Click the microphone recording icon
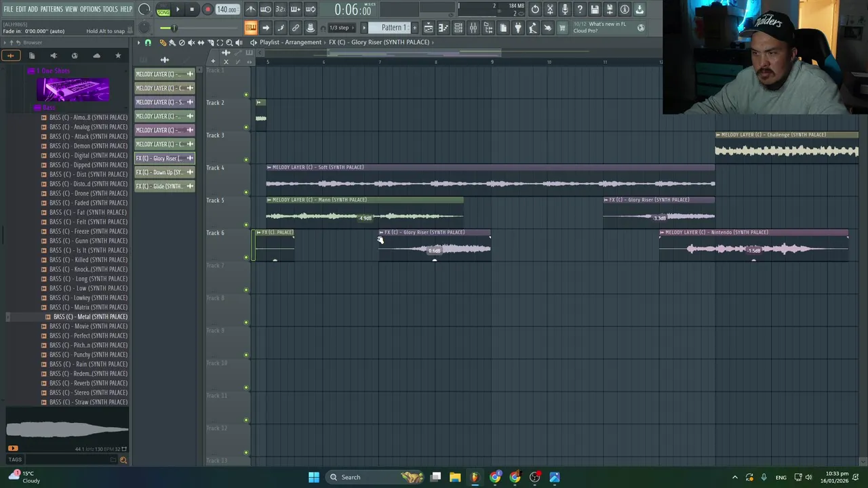The height and width of the screenshot is (488, 868). pyautogui.click(x=565, y=9)
